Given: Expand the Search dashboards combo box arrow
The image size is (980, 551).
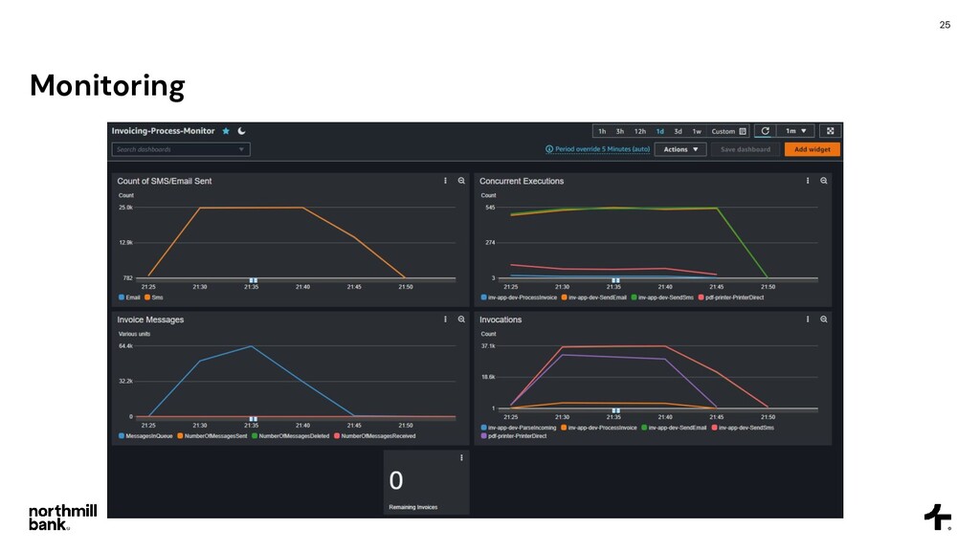Looking at the screenshot, I should click(x=241, y=149).
